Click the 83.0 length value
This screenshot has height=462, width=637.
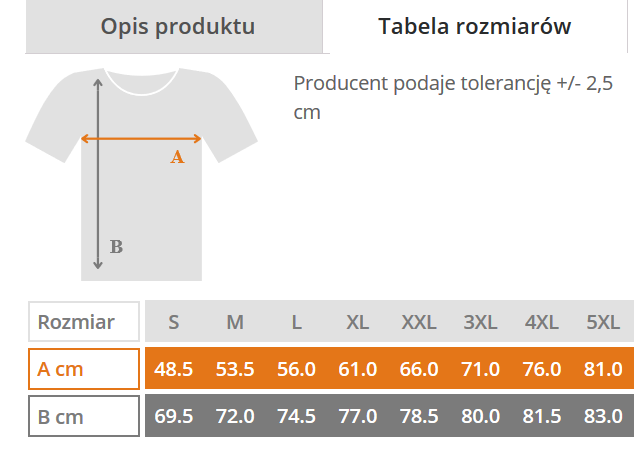click(x=603, y=416)
